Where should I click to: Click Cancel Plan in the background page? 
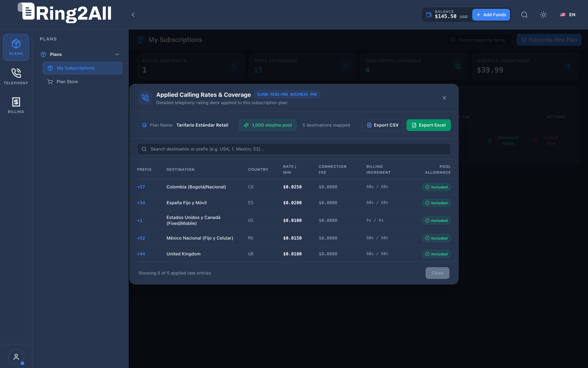pyautogui.click(x=547, y=141)
